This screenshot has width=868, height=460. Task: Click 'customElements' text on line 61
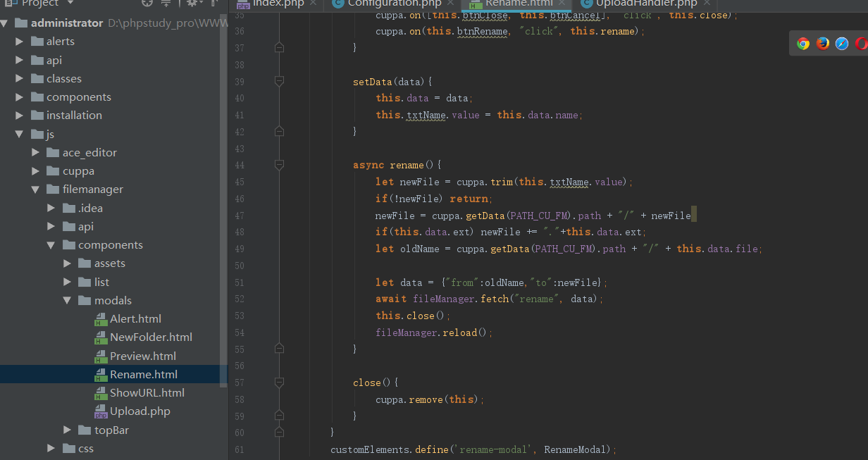(371, 449)
